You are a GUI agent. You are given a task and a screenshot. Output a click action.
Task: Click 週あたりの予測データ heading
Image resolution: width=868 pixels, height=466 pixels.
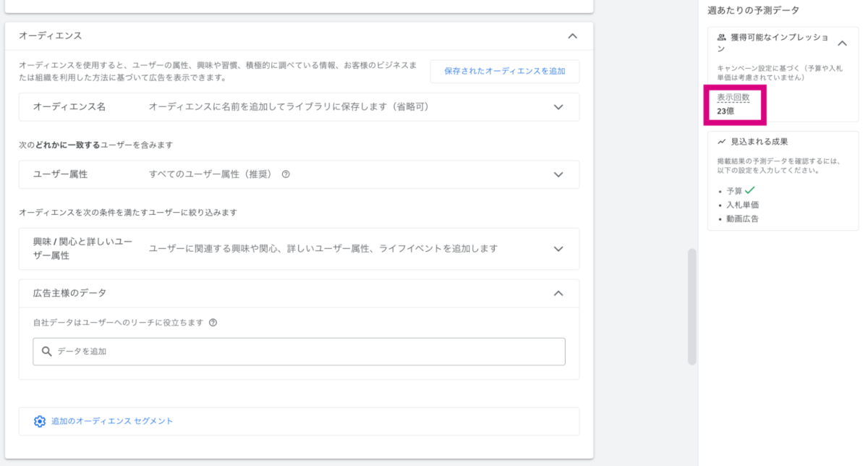pos(753,10)
